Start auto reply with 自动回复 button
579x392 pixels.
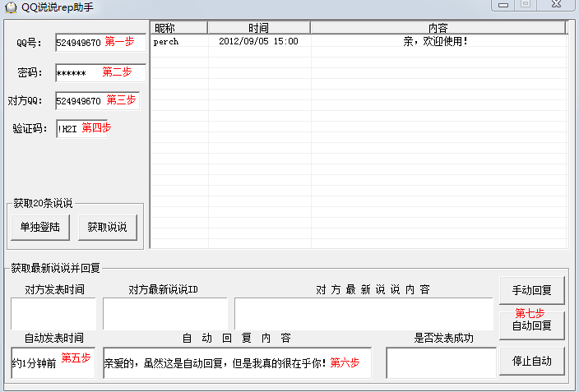pos(532,325)
